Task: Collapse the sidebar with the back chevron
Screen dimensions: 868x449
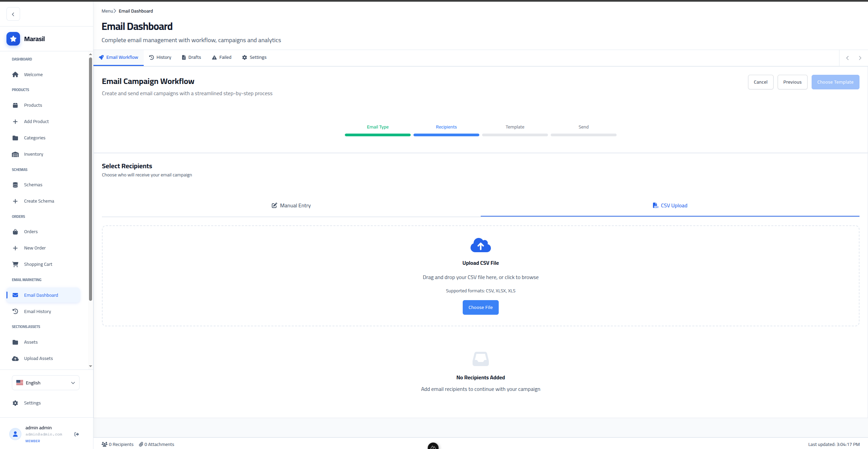Action: click(x=13, y=14)
